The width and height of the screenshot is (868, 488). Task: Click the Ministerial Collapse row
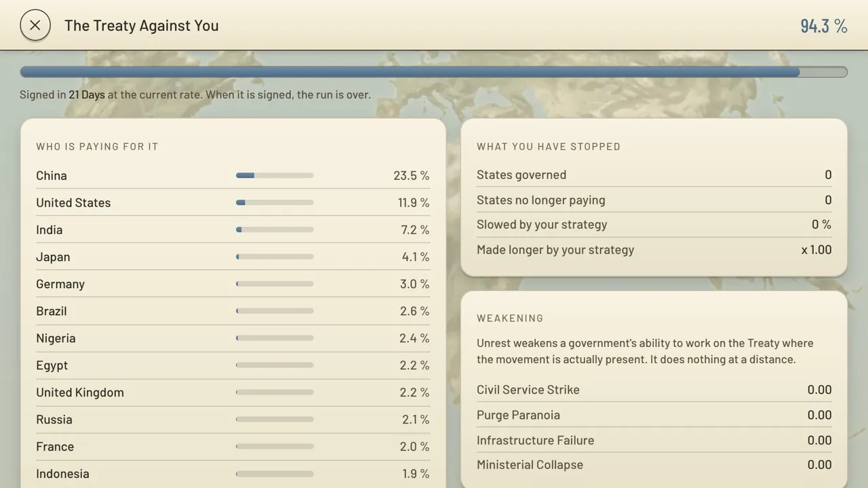point(654,465)
